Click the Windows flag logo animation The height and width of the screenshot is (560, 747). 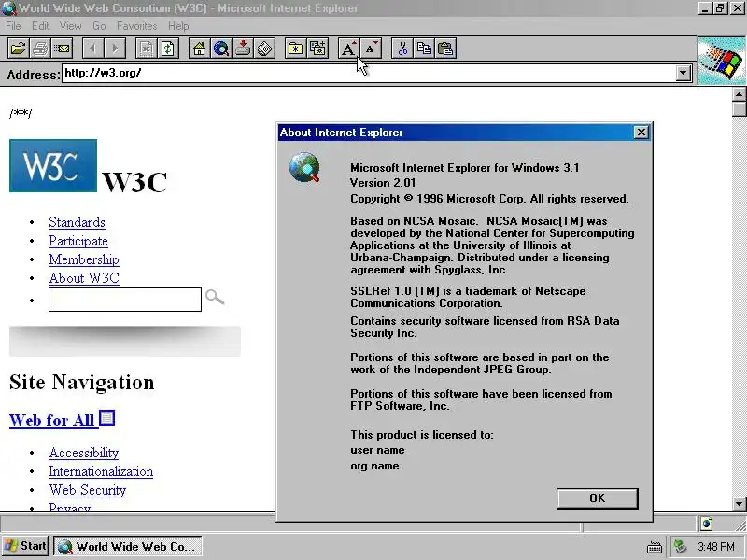pyautogui.click(x=722, y=61)
